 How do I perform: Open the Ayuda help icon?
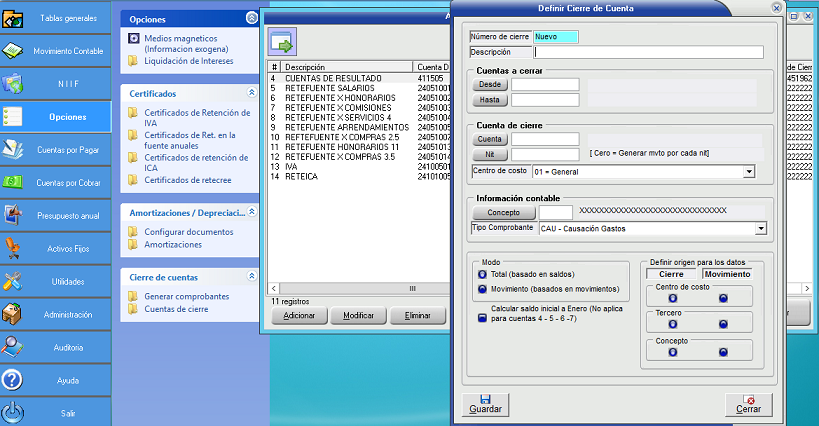(13, 380)
